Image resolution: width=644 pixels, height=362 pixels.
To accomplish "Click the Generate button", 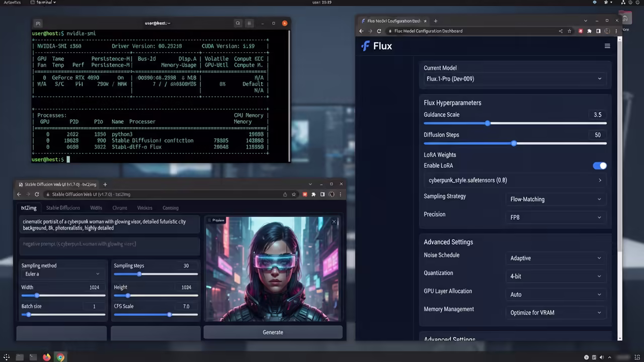I will click(273, 332).
